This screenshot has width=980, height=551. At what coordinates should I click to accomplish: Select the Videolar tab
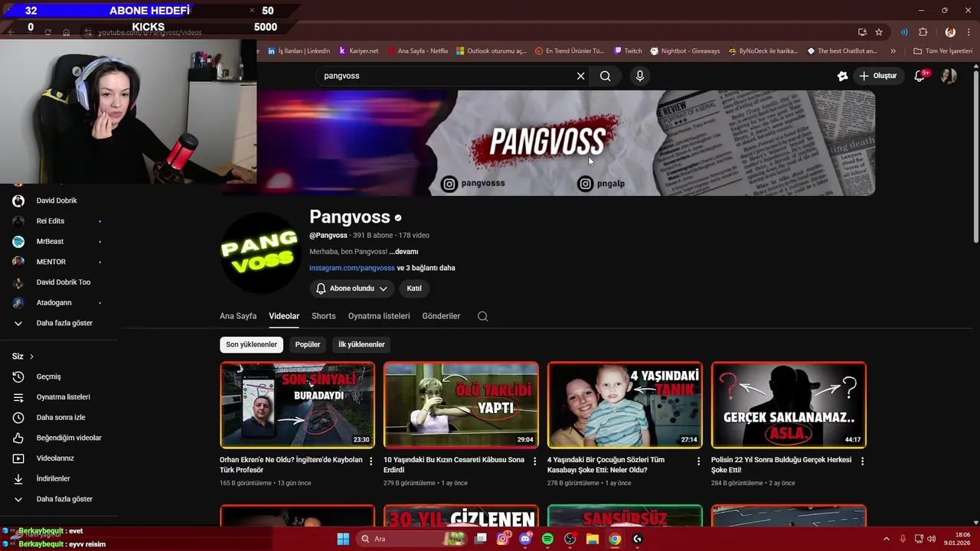[x=284, y=316]
